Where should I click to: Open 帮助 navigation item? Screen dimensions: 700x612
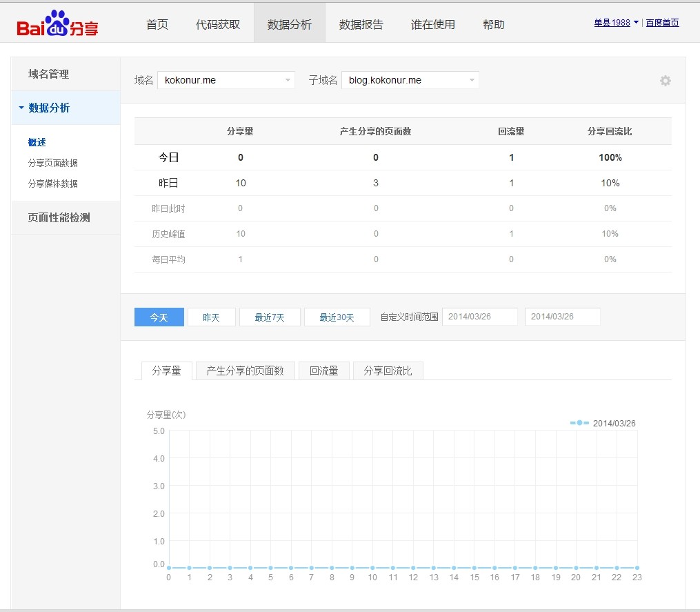493,25
